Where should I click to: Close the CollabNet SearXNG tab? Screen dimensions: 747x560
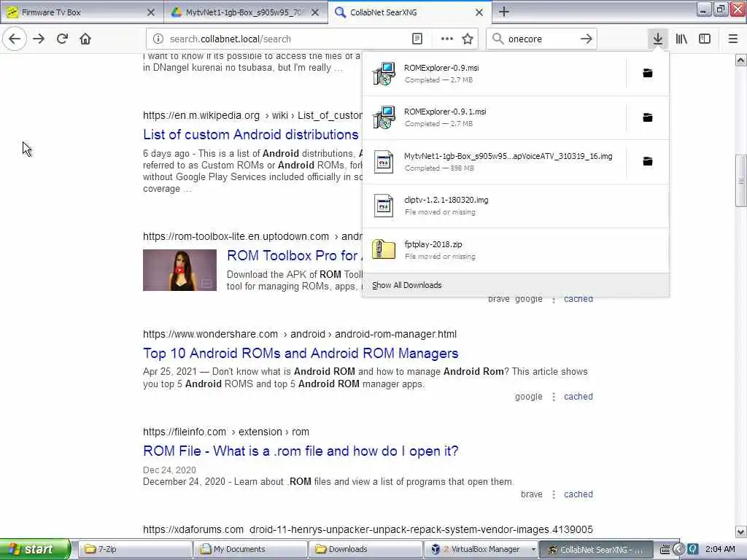point(479,12)
